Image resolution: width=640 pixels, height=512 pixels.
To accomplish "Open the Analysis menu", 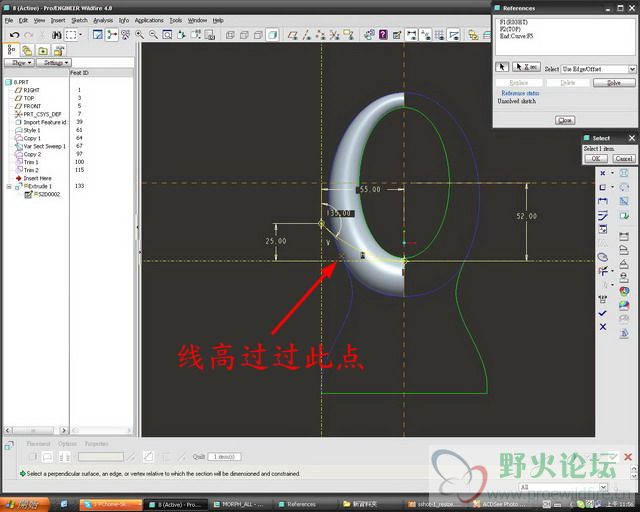I will click(x=103, y=20).
